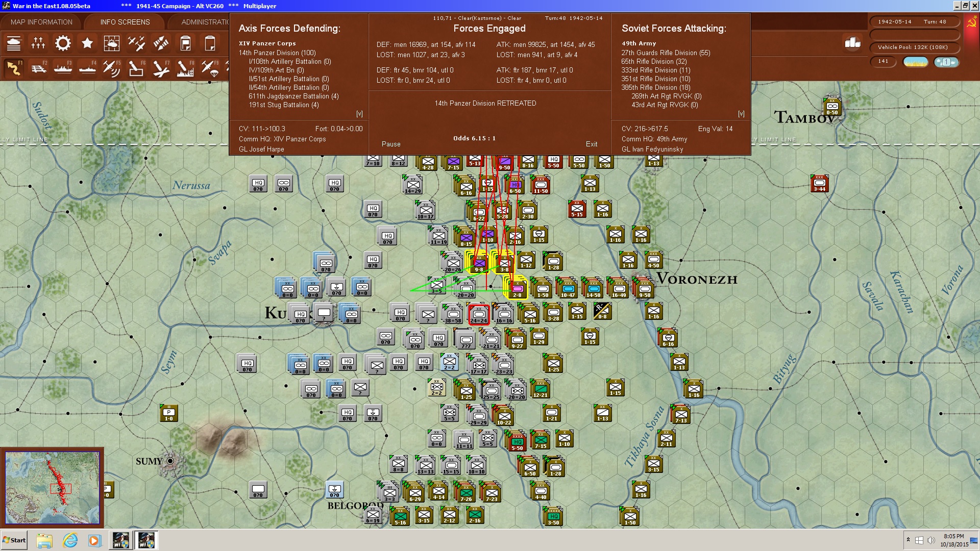Screen dimensions: 980x551
Task: Toggle F5 air reconnaissance mode
Action: [x=112, y=68]
